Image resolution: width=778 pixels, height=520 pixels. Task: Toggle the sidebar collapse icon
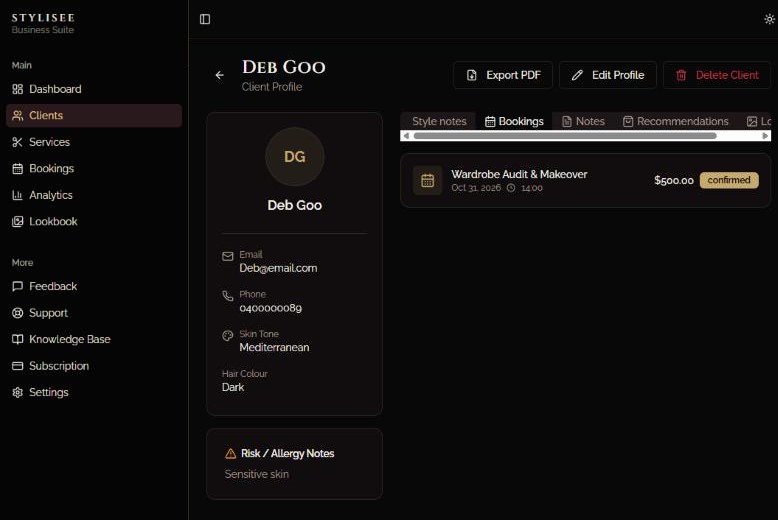[205, 19]
